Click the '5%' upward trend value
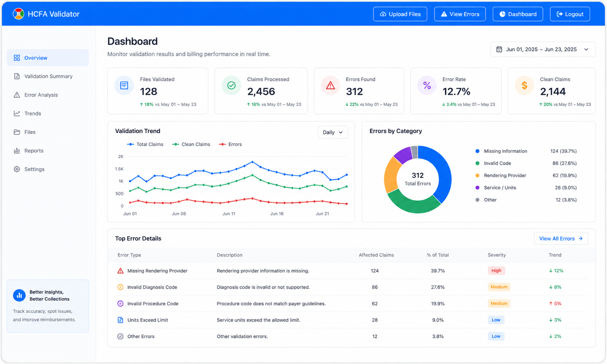The image size is (607, 364). [555, 304]
